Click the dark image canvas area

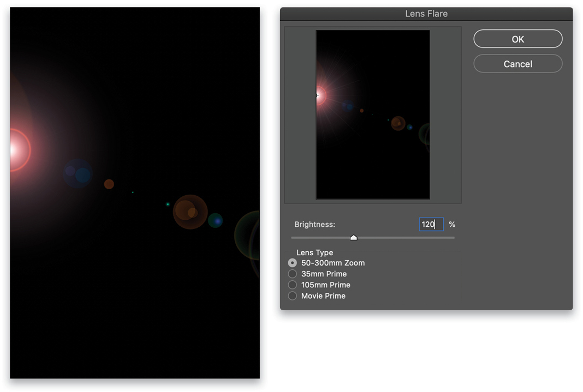[x=164, y=327]
